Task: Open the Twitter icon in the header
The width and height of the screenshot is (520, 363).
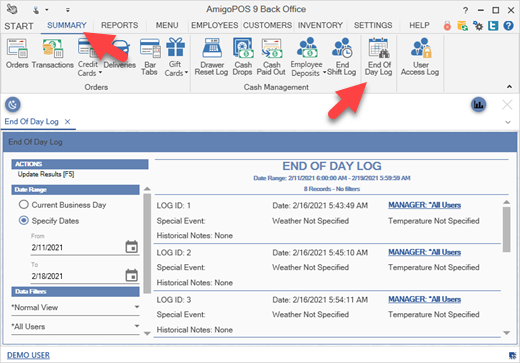Action: point(493,26)
